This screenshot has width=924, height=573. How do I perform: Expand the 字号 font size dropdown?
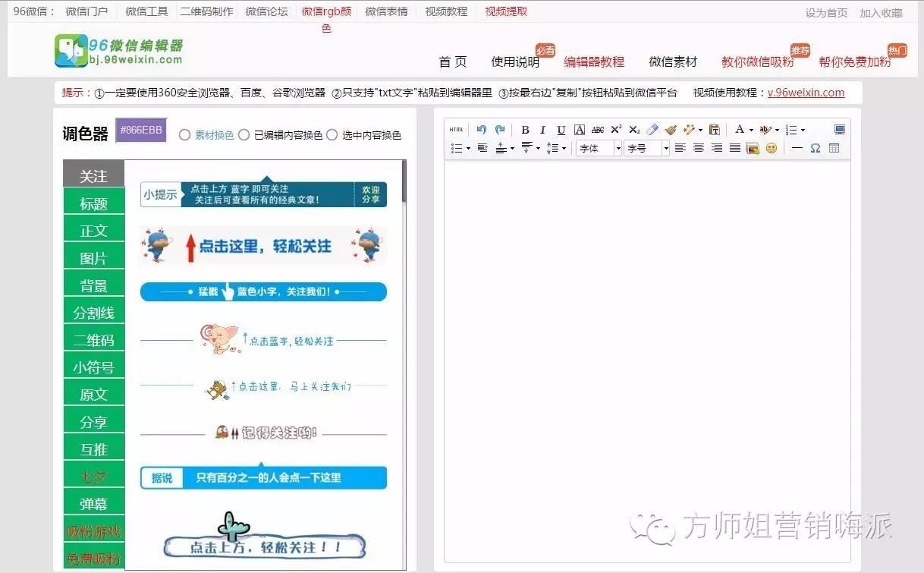[x=647, y=148]
